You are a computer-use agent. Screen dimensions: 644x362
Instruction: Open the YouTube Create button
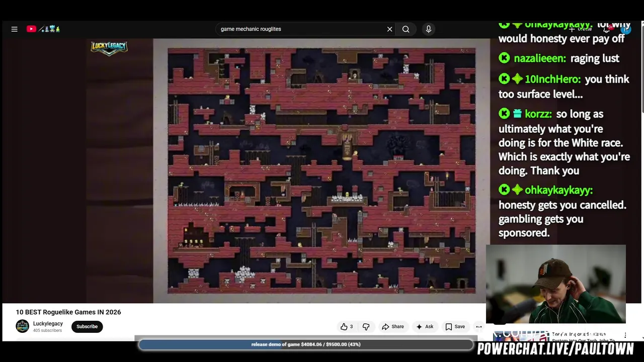coord(581,29)
